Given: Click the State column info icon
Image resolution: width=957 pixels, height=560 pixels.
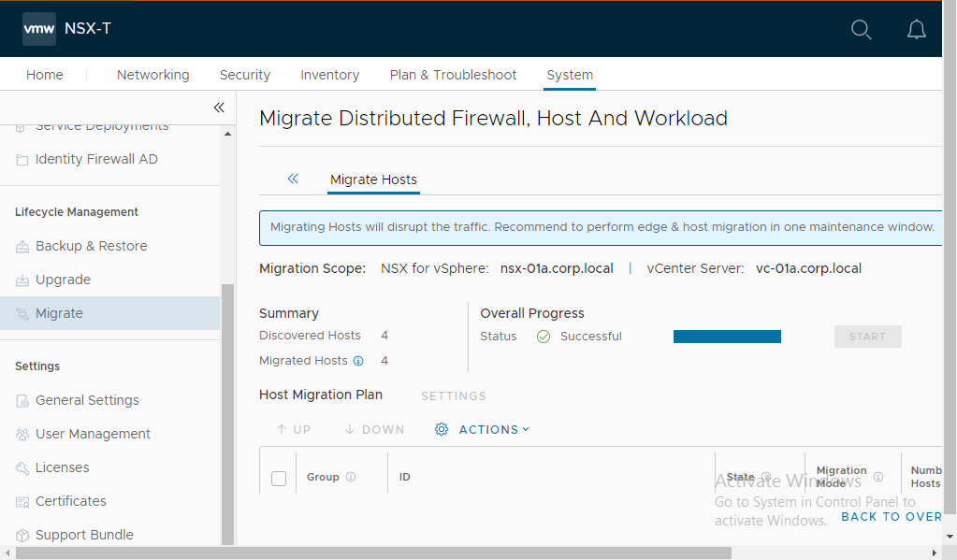Looking at the screenshot, I should [766, 477].
